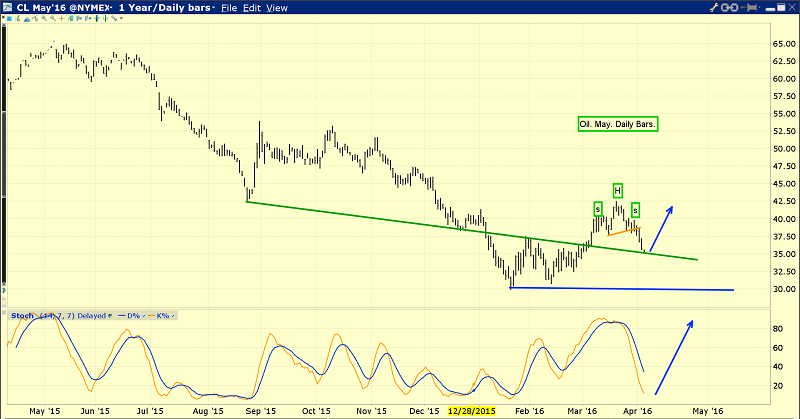800x419 pixels.
Task: Click the 'Oil. May. Daily Bars.' text annotation
Action: click(x=622, y=125)
